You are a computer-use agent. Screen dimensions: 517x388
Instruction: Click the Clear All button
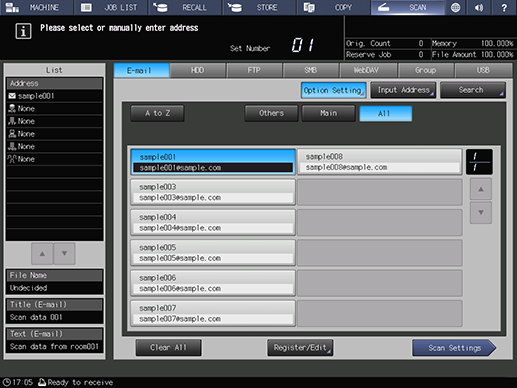coord(168,348)
